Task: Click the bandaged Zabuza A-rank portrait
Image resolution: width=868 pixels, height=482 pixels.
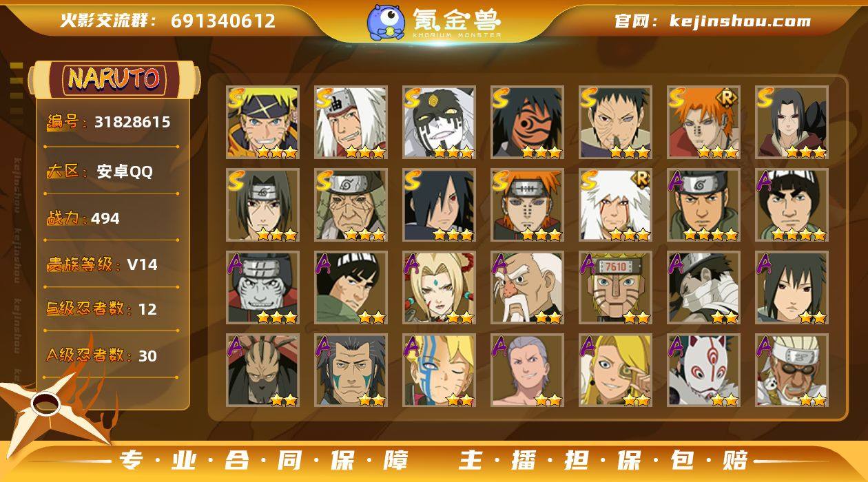Action: (704, 288)
